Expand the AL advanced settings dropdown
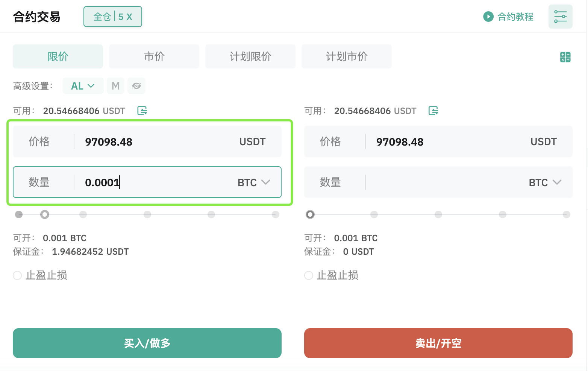The image size is (588, 371). pos(83,86)
